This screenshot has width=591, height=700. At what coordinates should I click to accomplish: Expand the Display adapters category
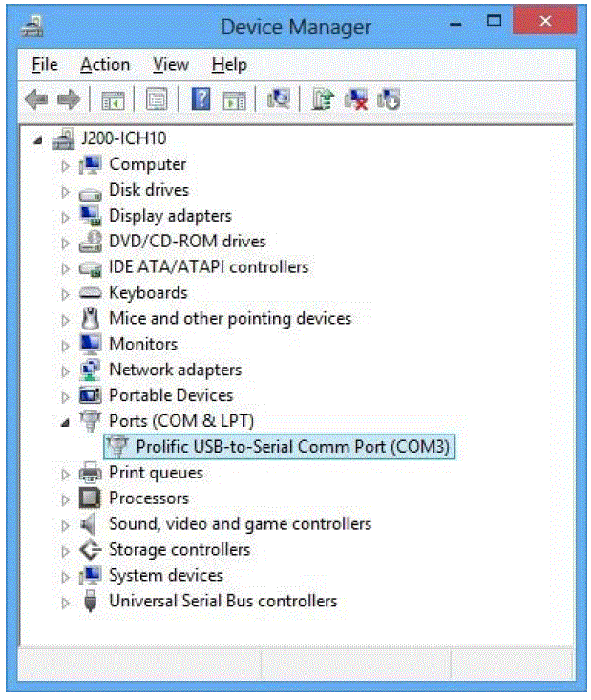65,218
